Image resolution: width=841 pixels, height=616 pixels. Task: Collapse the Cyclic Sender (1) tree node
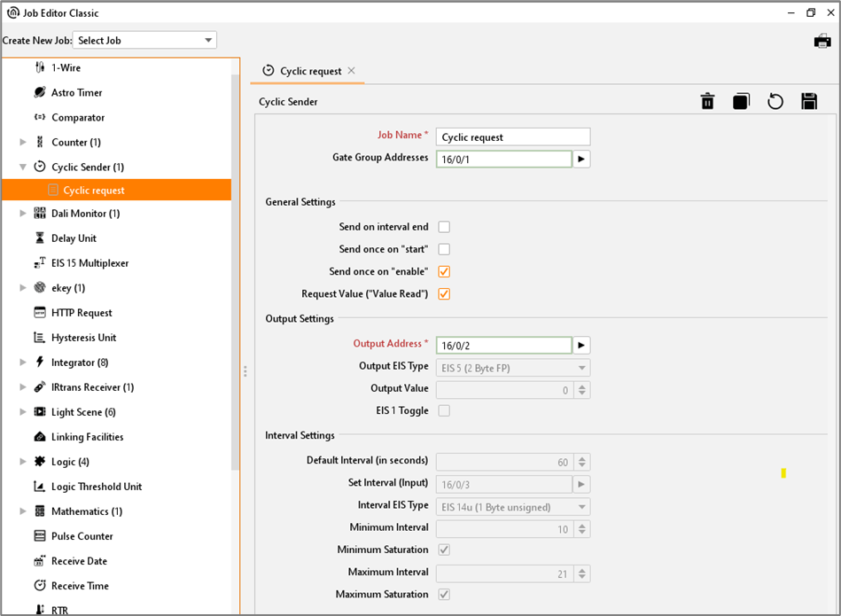pyautogui.click(x=23, y=167)
